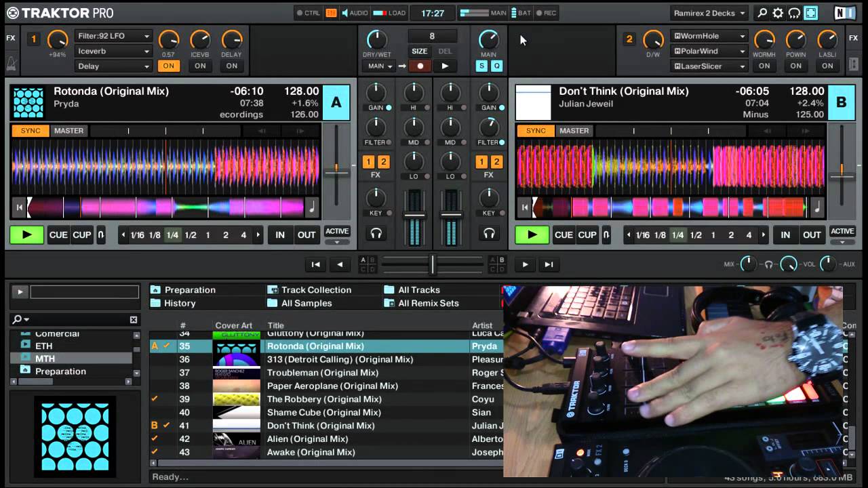Toggle MASTER on Deck B
Viewport: 868px width, 488px height.
point(574,131)
